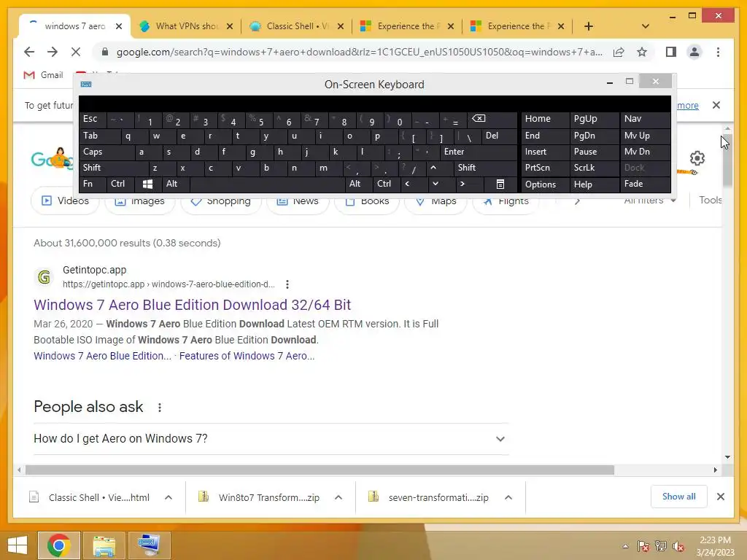
Task: Toggle left Shift key on On-Screen Keyboard
Action: (x=114, y=168)
